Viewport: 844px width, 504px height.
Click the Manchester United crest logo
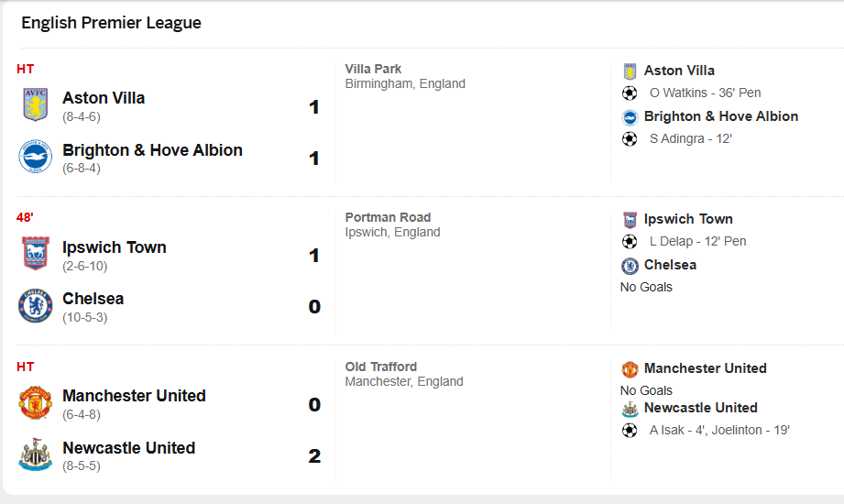point(36,402)
